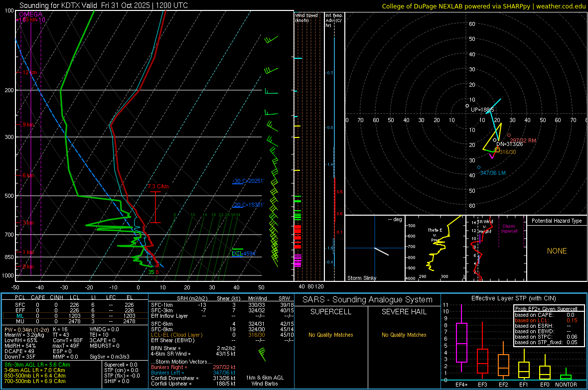Click the 'Potential Hazard Type' header

[557, 221]
